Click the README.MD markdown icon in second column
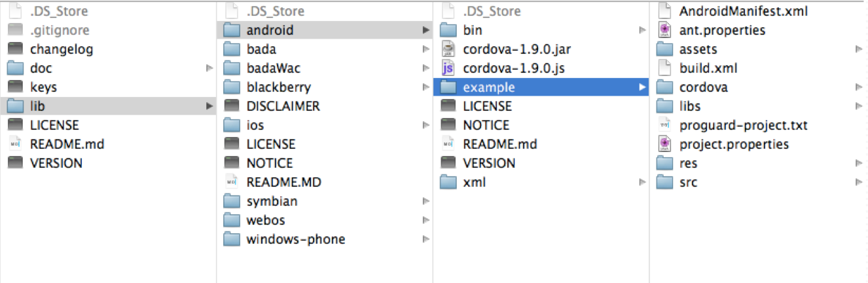 coord(232,182)
